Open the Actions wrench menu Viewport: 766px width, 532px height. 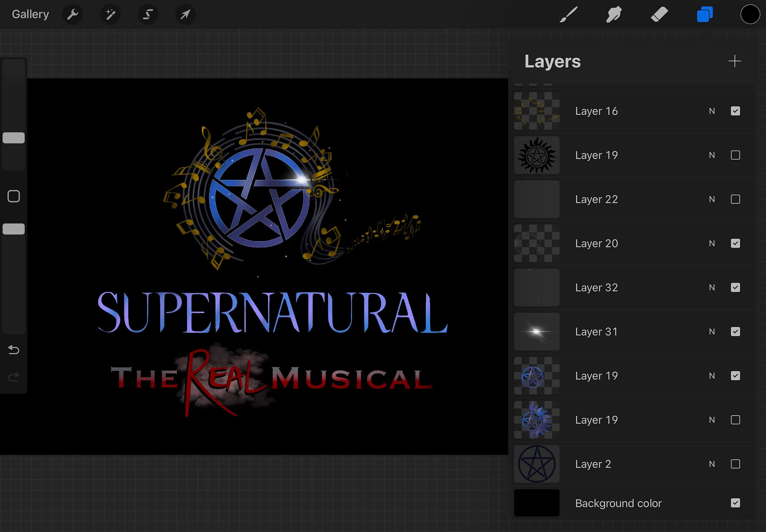tap(73, 15)
